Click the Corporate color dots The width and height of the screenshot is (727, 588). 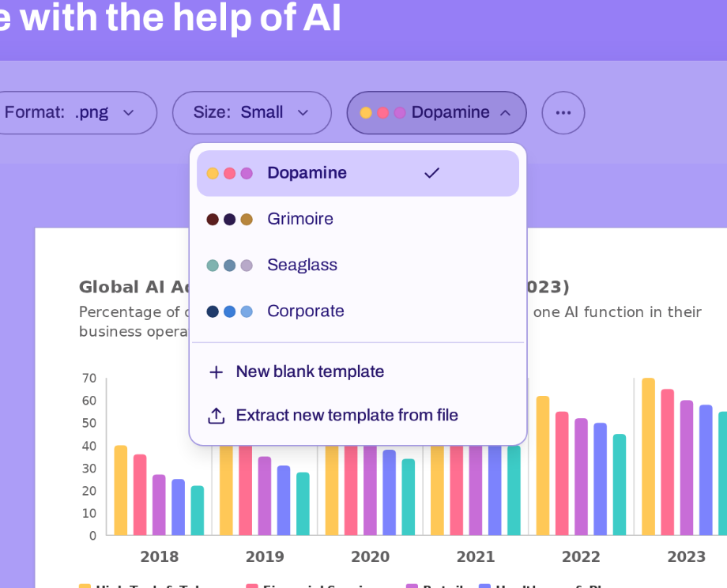229,311
